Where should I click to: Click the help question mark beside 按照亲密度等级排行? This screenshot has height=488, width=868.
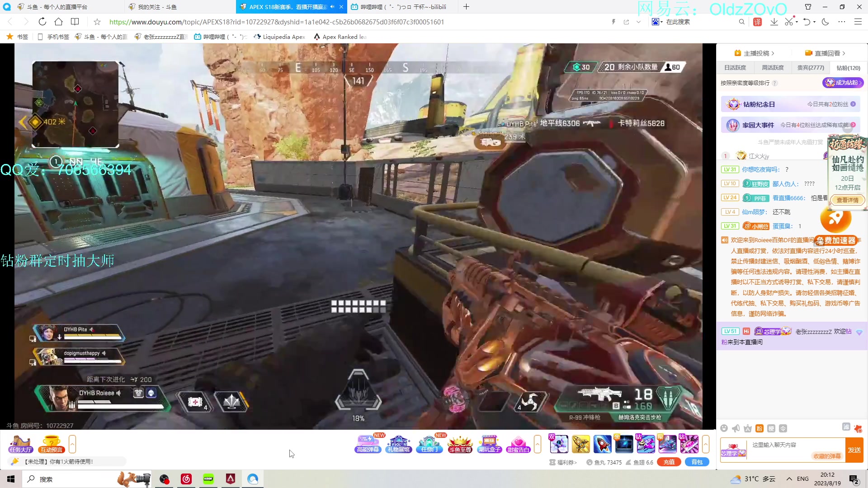[774, 83]
